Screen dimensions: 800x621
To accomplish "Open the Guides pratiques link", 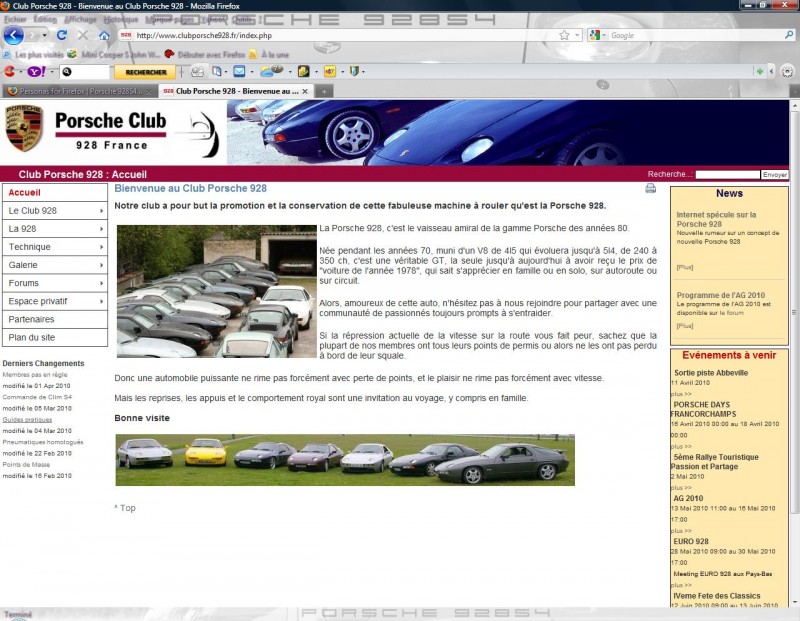I will coord(27,419).
